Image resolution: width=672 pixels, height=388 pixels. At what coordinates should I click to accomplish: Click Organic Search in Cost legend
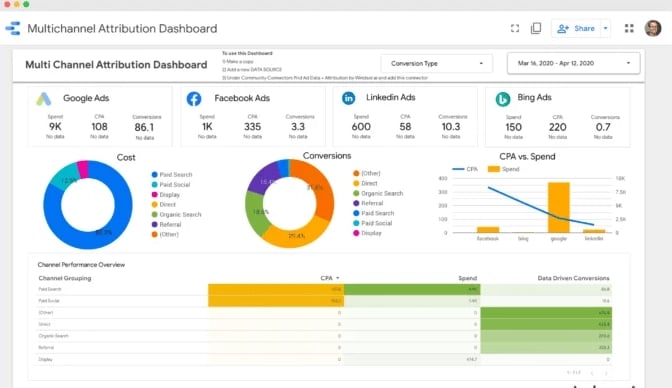[x=176, y=214]
